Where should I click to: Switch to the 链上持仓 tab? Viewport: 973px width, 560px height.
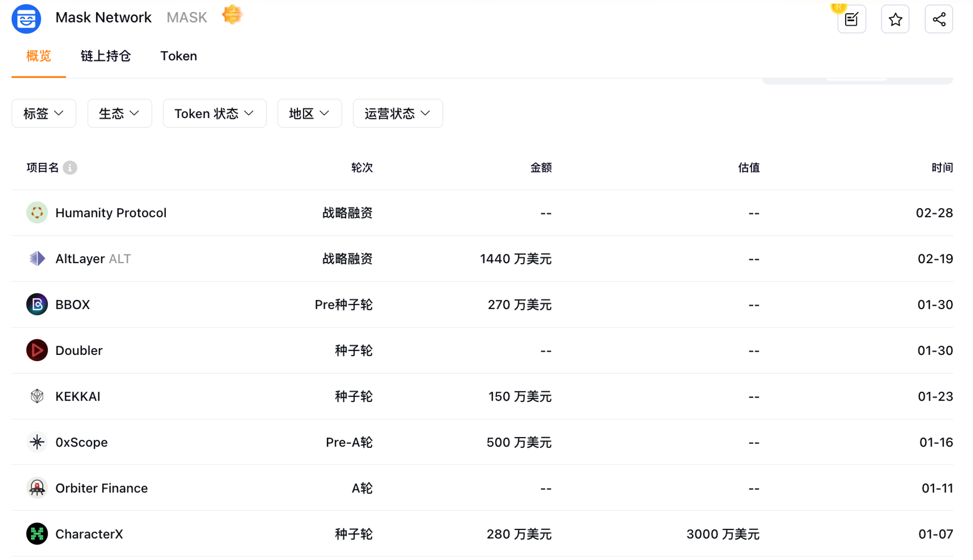[106, 56]
